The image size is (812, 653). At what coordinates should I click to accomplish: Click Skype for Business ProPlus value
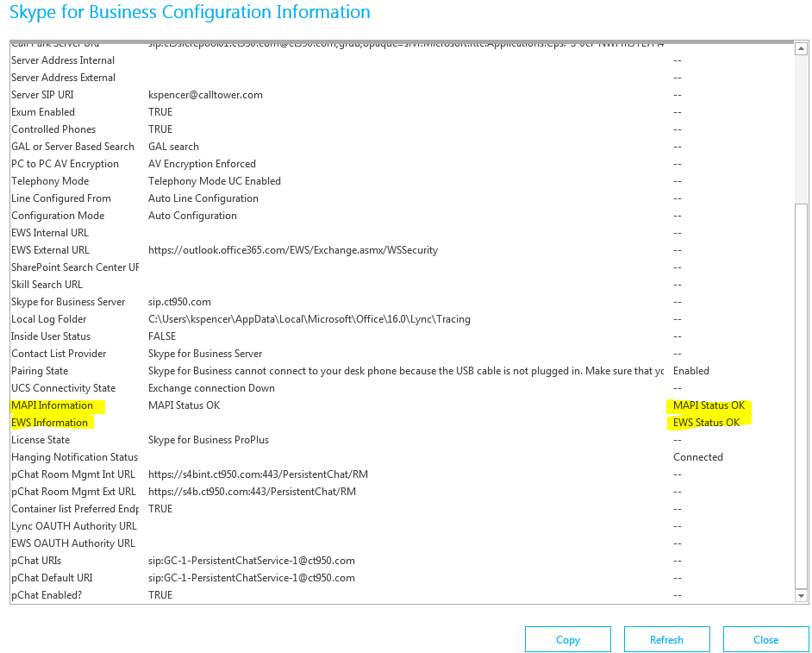coord(209,439)
